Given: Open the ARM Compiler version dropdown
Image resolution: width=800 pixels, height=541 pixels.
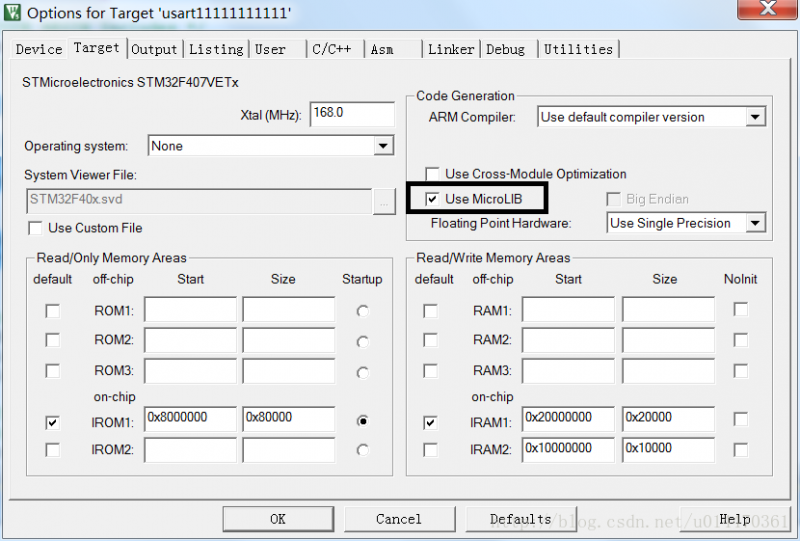Looking at the screenshot, I should (x=755, y=117).
